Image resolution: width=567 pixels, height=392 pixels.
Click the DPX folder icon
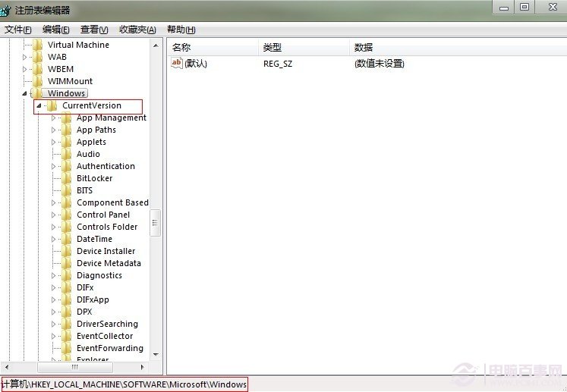pyautogui.click(x=67, y=312)
